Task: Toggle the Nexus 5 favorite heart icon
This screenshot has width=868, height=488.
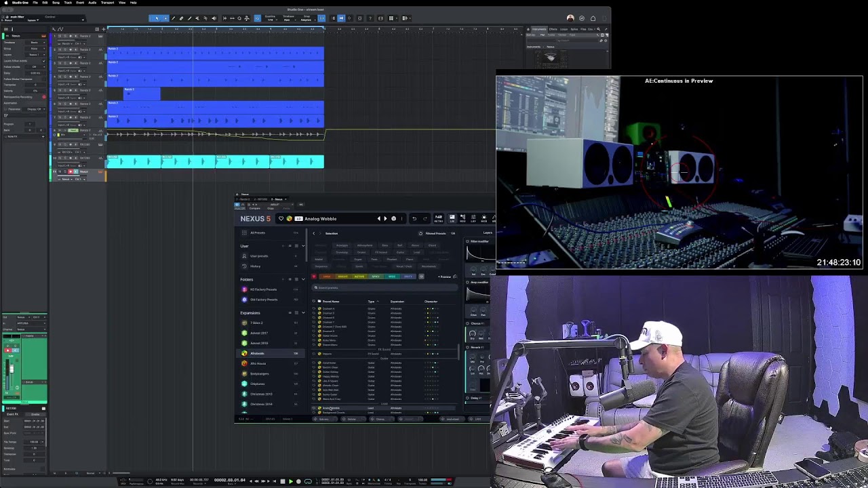Action: [x=281, y=219]
